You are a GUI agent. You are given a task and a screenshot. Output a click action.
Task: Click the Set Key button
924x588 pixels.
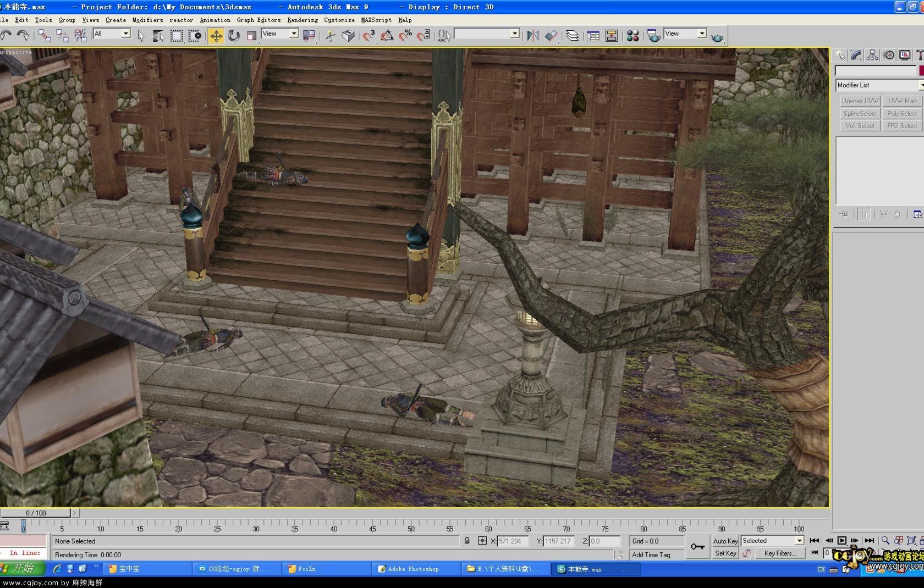coord(725,553)
